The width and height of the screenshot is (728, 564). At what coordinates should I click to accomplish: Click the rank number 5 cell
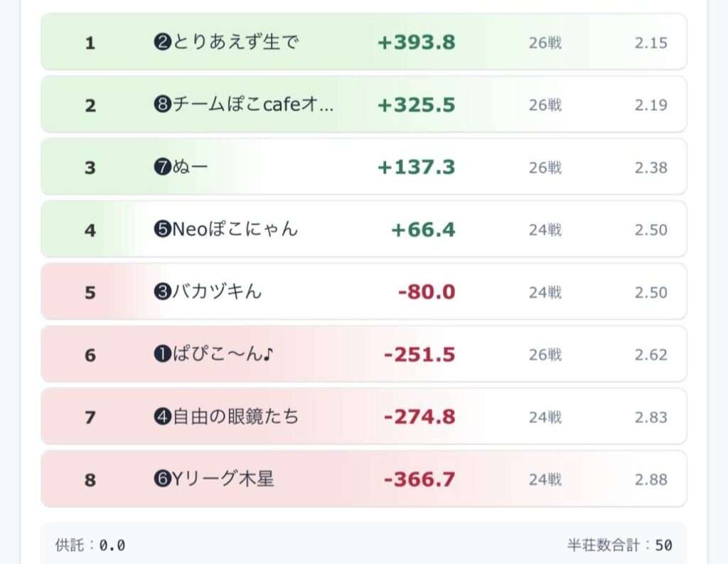coord(90,292)
